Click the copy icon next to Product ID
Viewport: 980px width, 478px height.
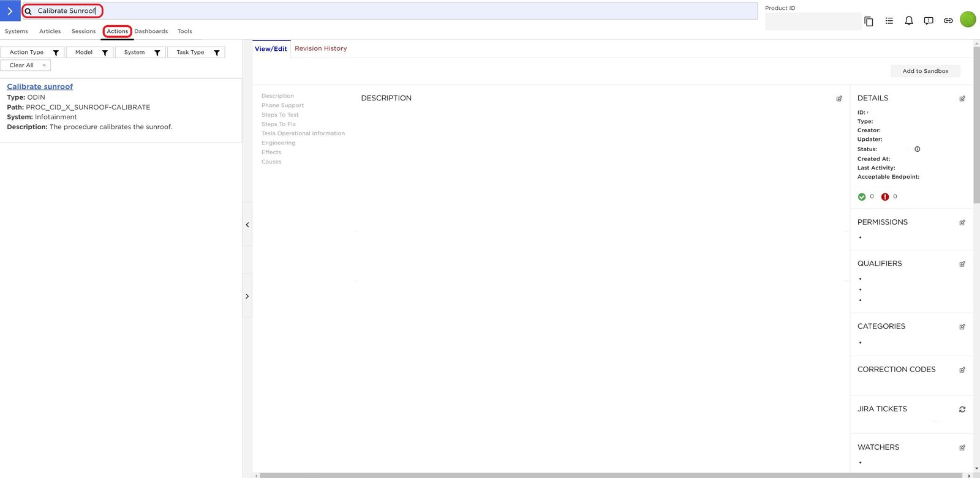click(x=869, y=21)
